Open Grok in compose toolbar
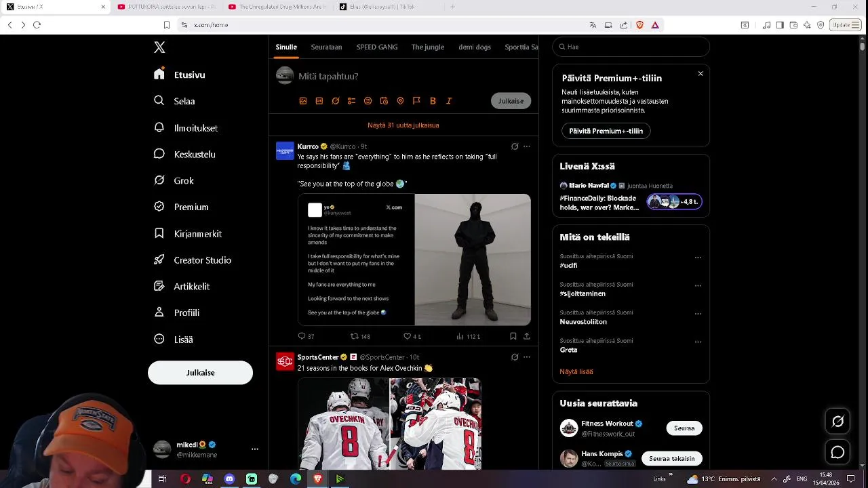 [336, 101]
